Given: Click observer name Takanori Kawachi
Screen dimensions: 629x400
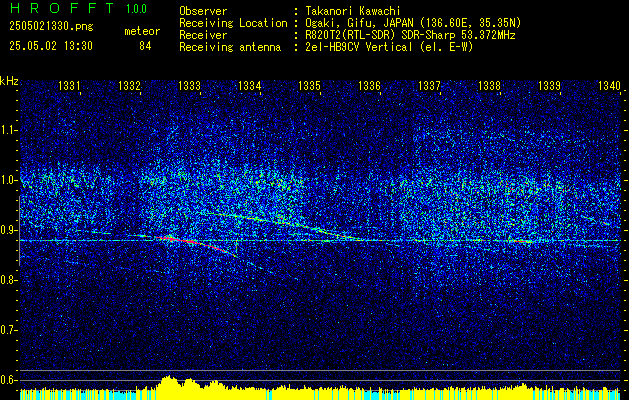Looking at the screenshot, I should point(351,11).
